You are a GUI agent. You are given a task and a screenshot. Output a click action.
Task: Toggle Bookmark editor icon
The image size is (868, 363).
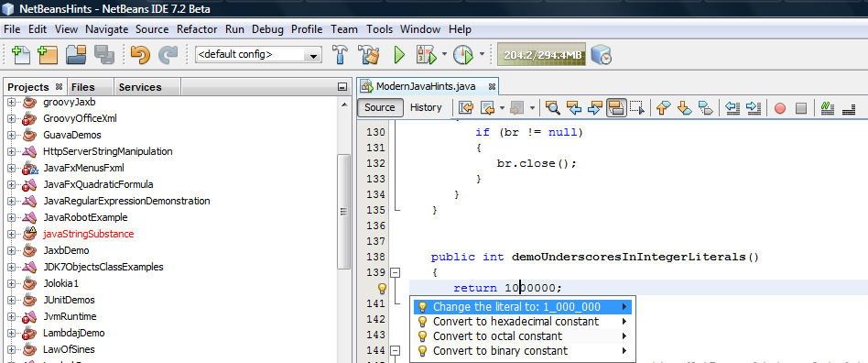pos(705,108)
